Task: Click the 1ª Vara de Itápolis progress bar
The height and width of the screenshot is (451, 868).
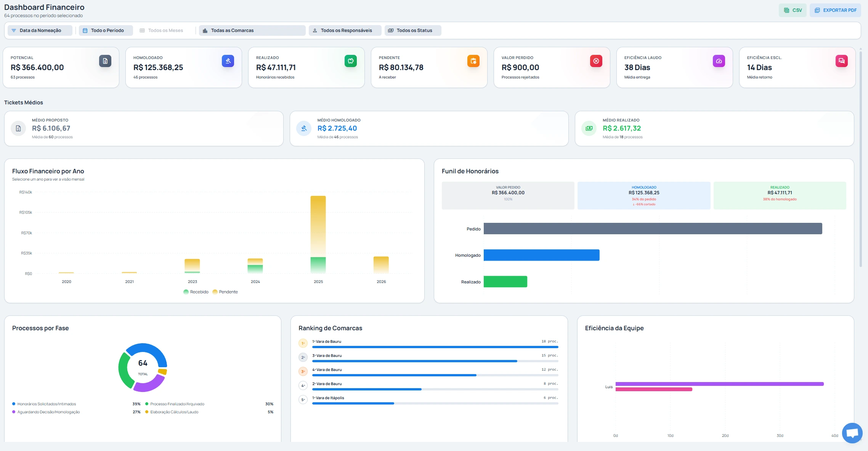Action: click(x=435, y=403)
